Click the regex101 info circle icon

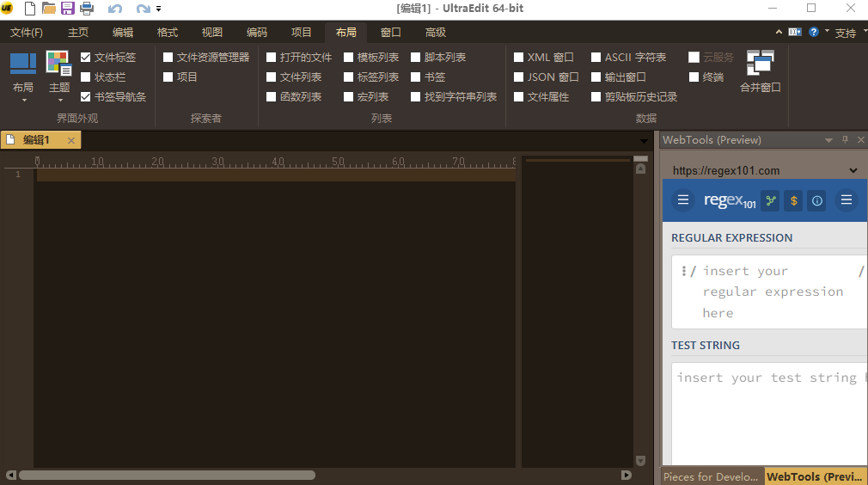point(817,201)
